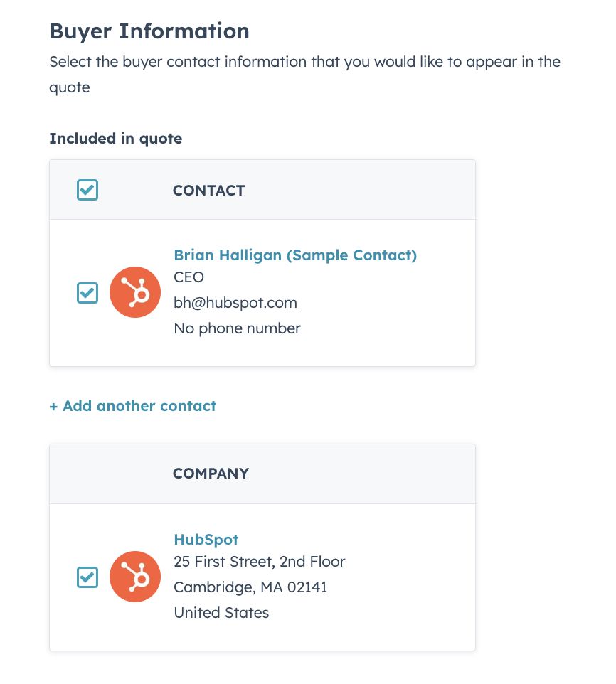The height and width of the screenshot is (684, 616).
Task: Uncheck the HubSpot company checkbox
Action: coord(87,577)
